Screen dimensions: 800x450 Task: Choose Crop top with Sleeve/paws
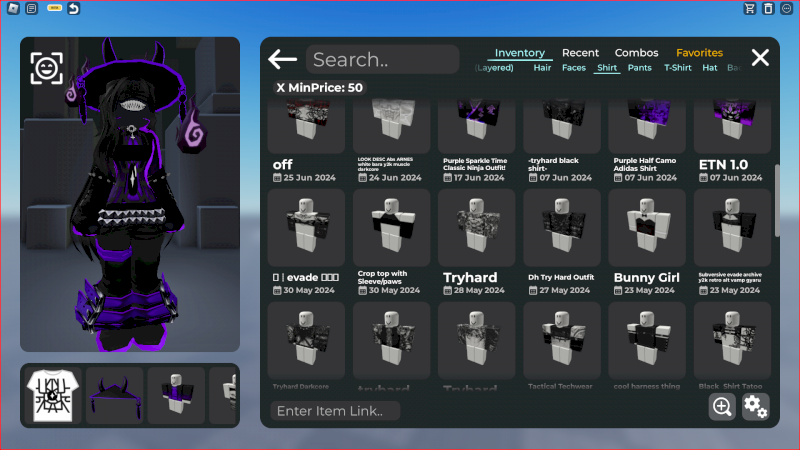point(391,228)
